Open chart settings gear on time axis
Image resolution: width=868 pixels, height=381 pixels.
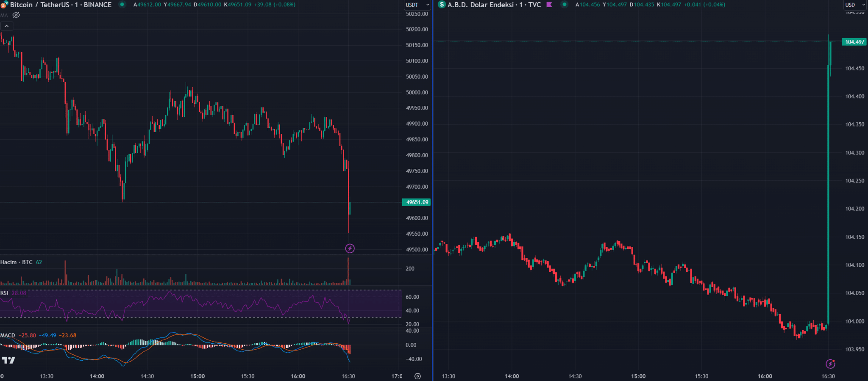[417, 376]
